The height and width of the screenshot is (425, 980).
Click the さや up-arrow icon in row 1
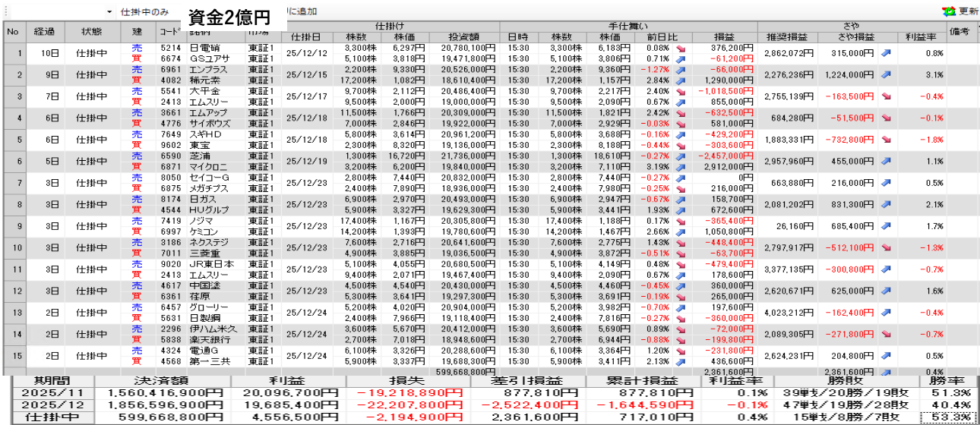pos(886,53)
